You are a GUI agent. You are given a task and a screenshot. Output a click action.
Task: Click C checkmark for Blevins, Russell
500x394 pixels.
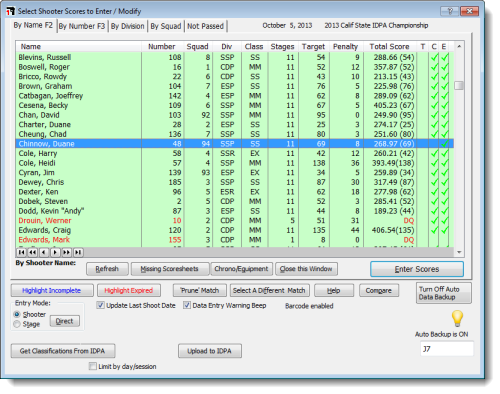(434, 57)
